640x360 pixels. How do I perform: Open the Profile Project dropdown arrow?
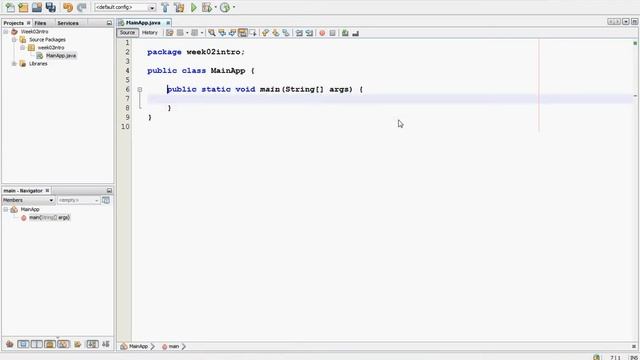234,7
